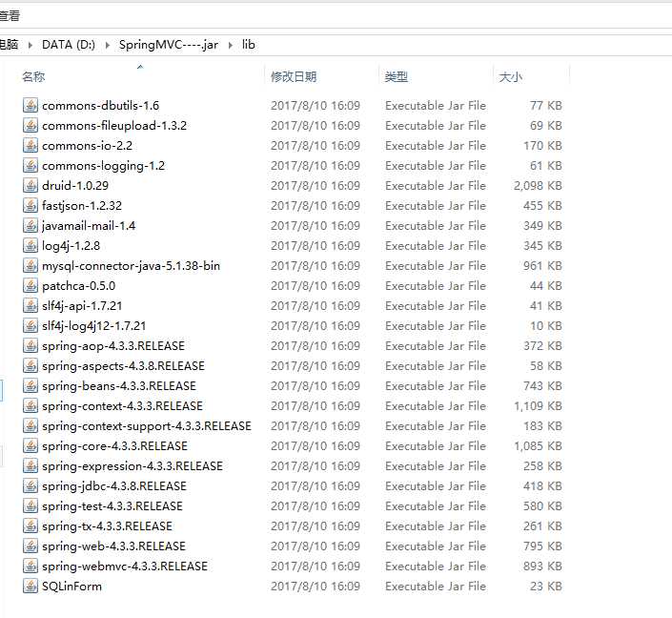Select file name spring-aop-4.3.3.RELEASE
The height and width of the screenshot is (618, 672).
pyautogui.click(x=113, y=346)
